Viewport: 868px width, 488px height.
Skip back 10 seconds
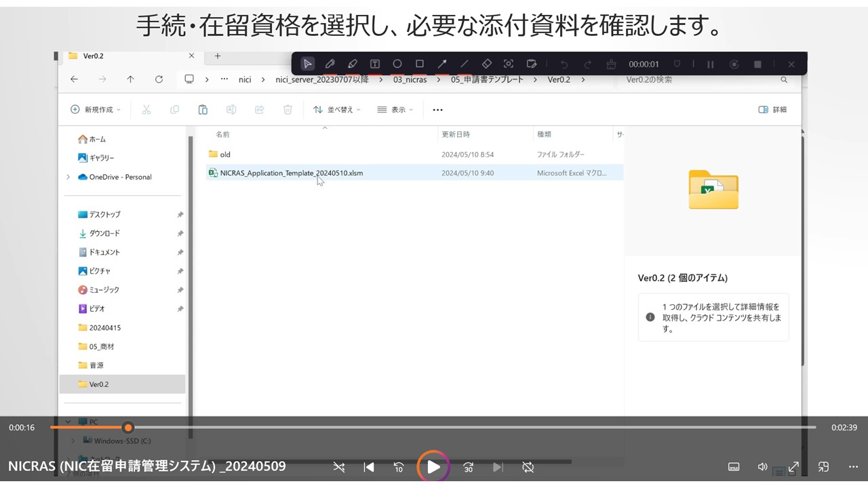[x=399, y=467]
